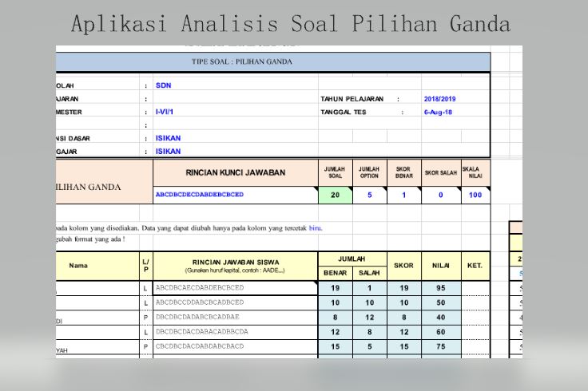Click the 'SKALA NILAI' column header
Image resolution: width=588 pixels, height=391 pixels.
(475, 172)
